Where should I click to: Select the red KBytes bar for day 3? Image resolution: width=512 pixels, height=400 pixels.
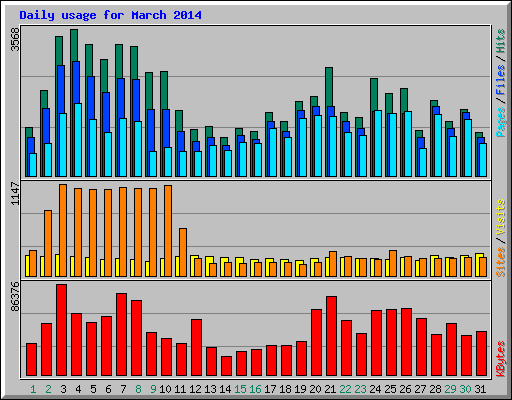61,330
